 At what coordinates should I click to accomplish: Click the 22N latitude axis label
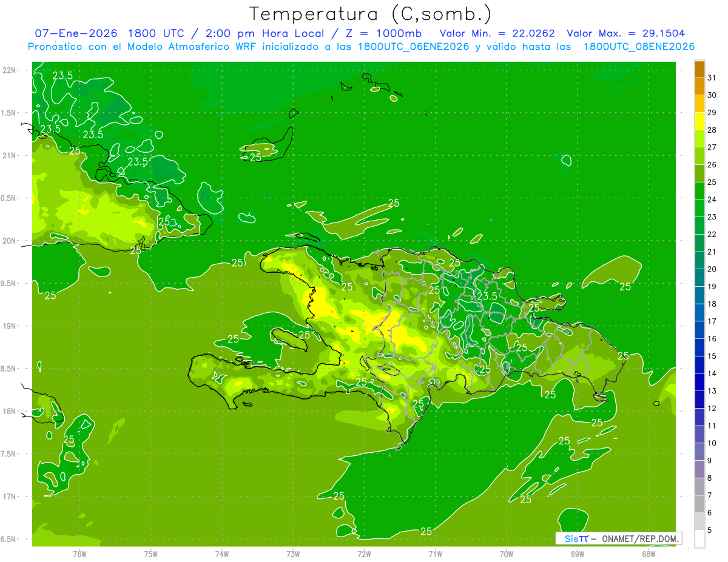10,70
